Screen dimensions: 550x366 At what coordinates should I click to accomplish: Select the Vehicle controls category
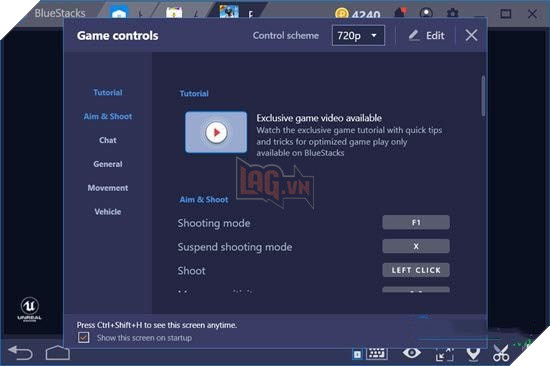click(x=108, y=212)
